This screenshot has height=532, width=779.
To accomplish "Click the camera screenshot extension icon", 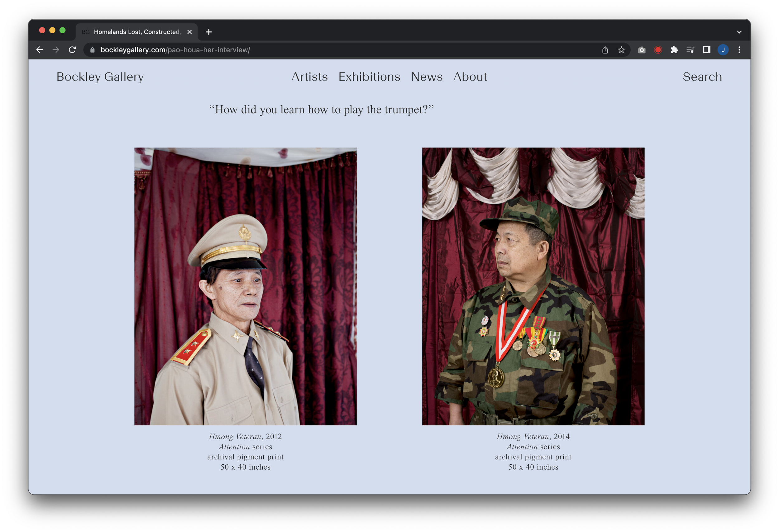I will (642, 50).
